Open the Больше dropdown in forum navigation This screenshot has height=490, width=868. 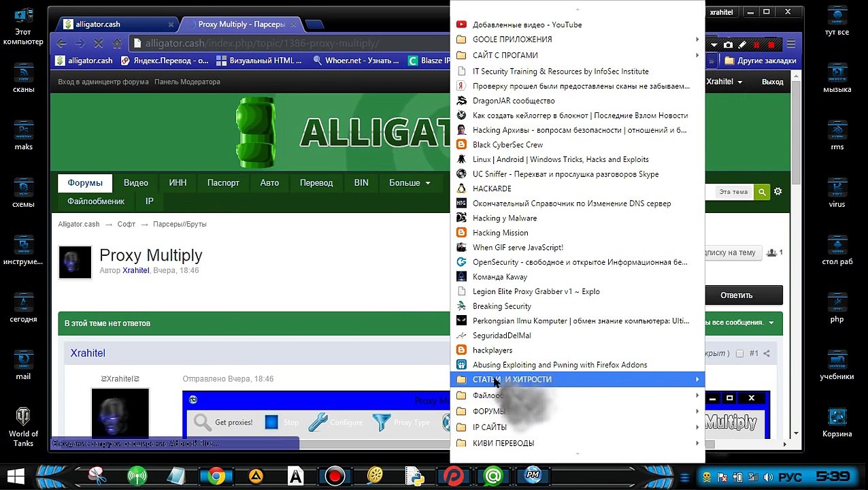pyautogui.click(x=410, y=183)
